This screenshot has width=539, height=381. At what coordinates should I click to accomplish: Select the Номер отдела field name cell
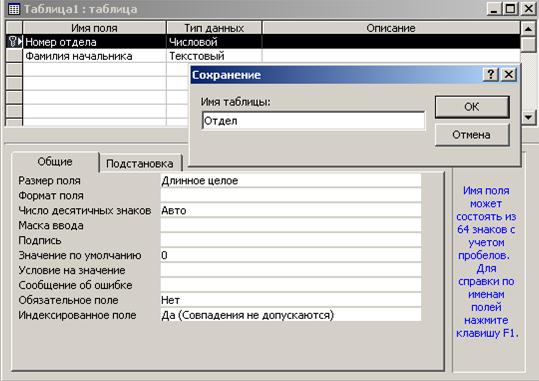(x=95, y=42)
